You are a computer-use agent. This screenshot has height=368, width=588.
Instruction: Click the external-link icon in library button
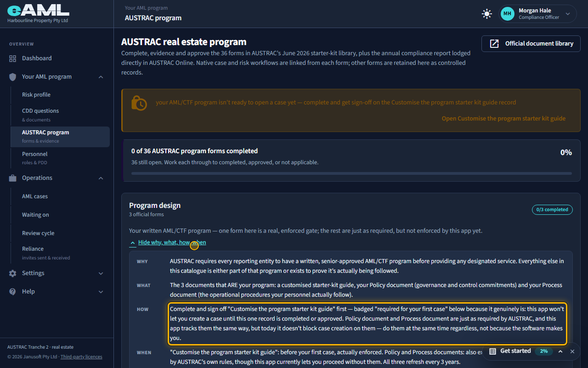click(494, 44)
